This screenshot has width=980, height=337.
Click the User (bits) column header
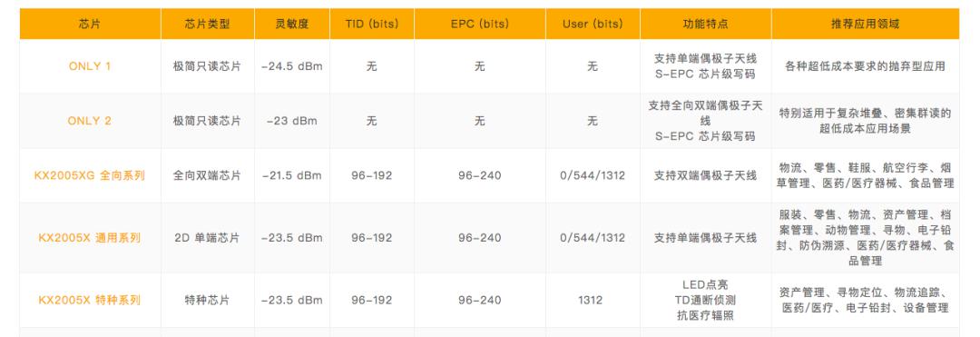tap(593, 25)
